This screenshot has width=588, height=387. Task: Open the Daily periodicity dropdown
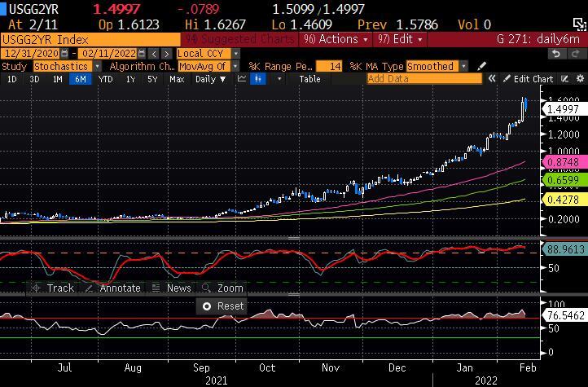tap(210, 79)
